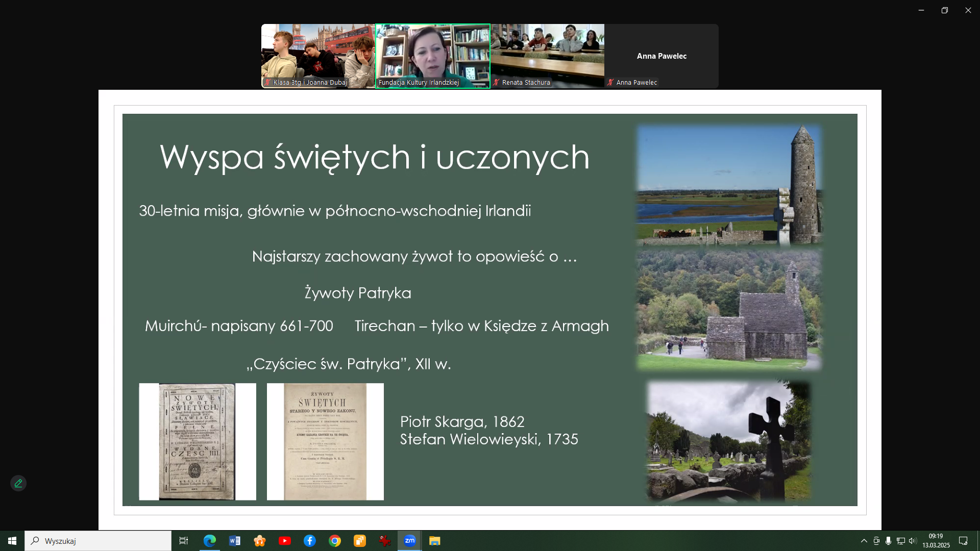Image resolution: width=980 pixels, height=551 pixels.
Task: Click the microphone tray icon
Action: pos(888,541)
